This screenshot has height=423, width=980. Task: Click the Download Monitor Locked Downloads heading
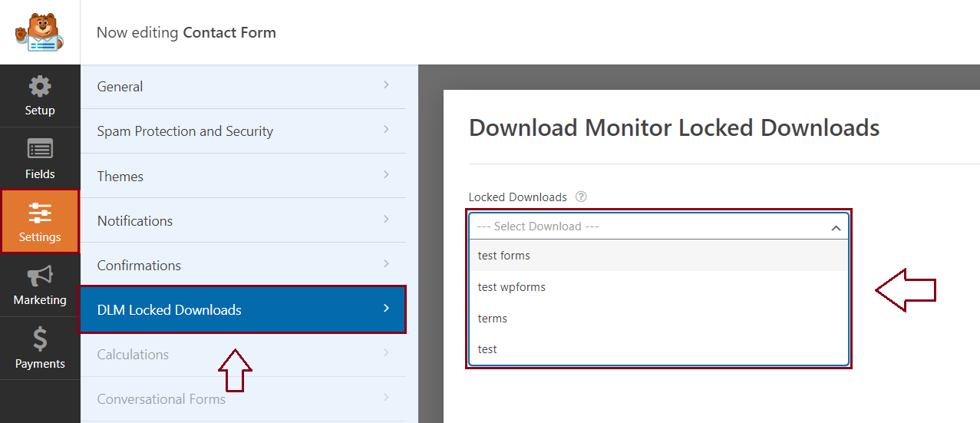tap(674, 127)
